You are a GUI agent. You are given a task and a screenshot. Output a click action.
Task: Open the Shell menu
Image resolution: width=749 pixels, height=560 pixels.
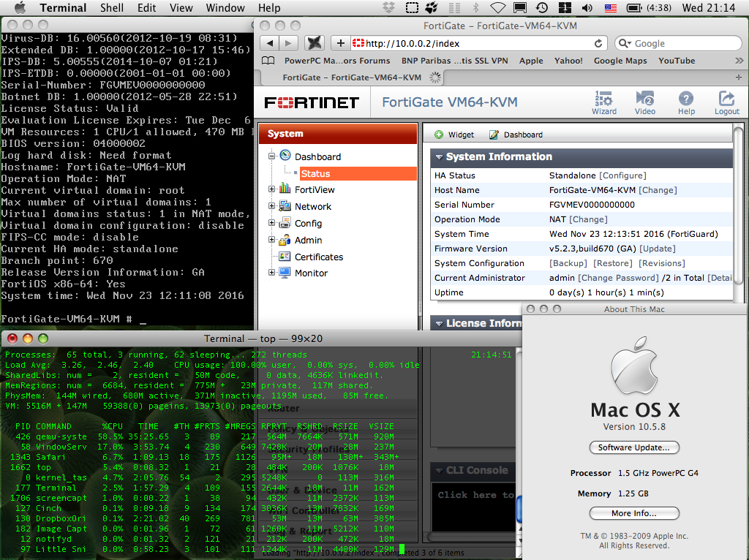point(112,7)
